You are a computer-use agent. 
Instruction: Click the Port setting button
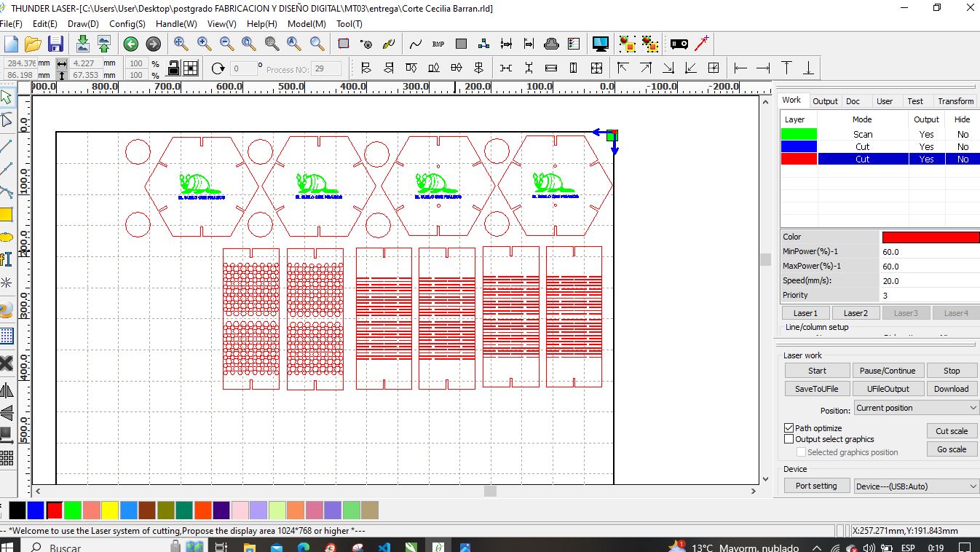(816, 486)
